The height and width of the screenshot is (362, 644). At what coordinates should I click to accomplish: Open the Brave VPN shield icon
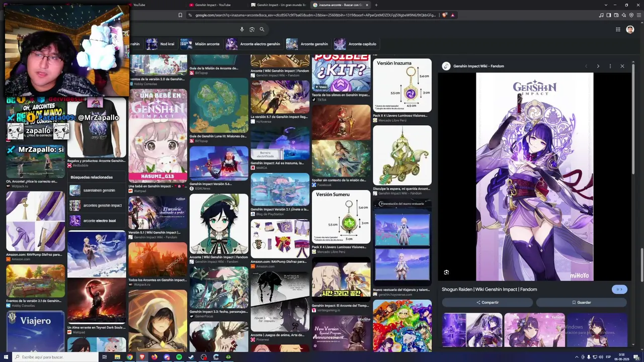631,15
